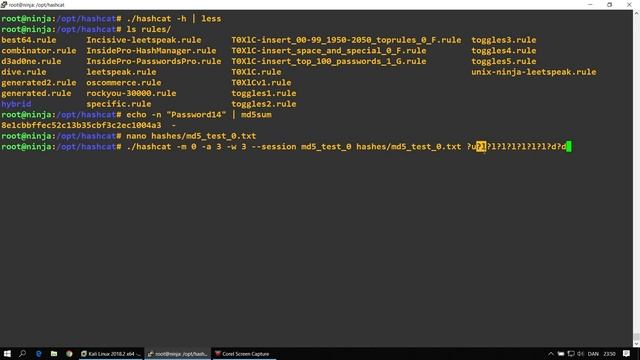Switch to Kali Linux 2018.2 x64 taskbar window
The height and width of the screenshot is (360, 640).
click(111, 353)
